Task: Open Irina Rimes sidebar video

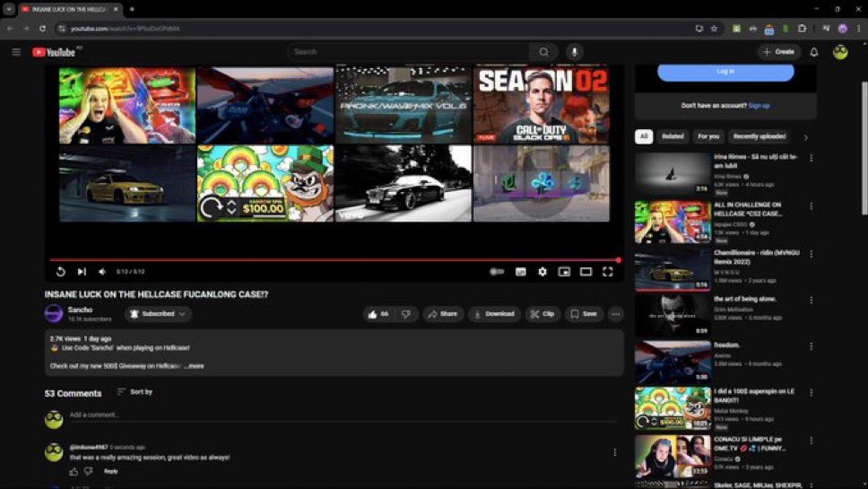Action: point(673,174)
